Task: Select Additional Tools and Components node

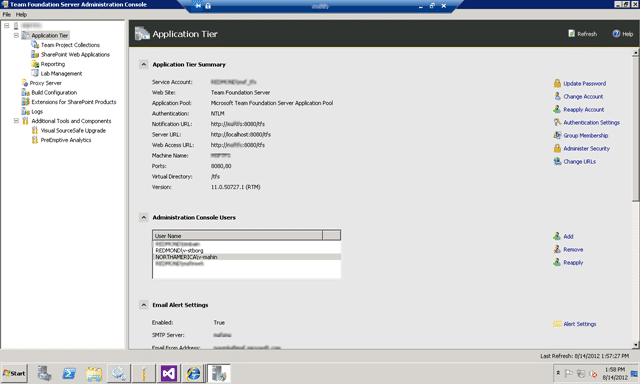Action: tap(71, 121)
